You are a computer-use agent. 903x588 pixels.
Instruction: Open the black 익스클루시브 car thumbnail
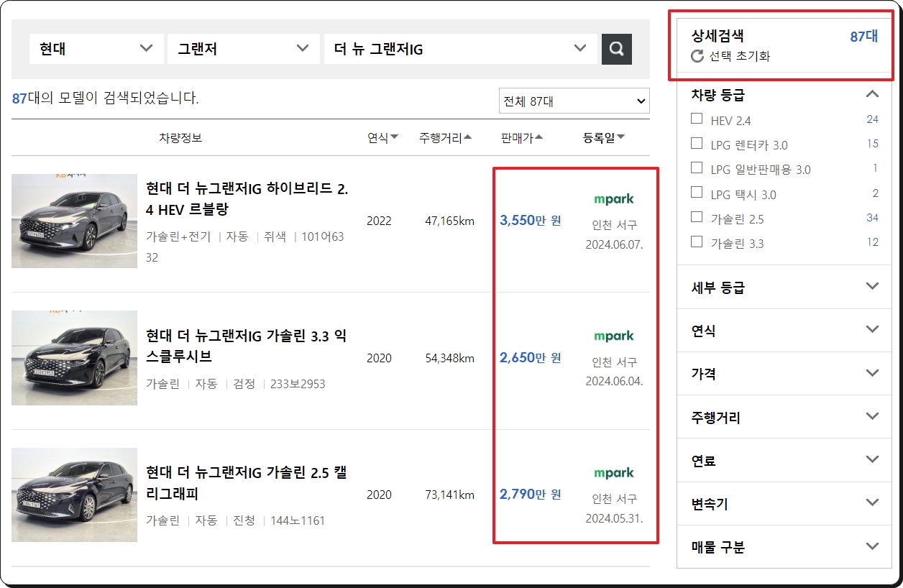(74, 358)
